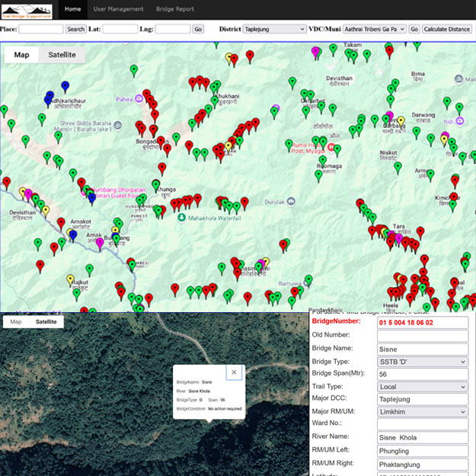Click the empty Ward No. field
This screenshot has width=476, height=476.
pos(423,424)
